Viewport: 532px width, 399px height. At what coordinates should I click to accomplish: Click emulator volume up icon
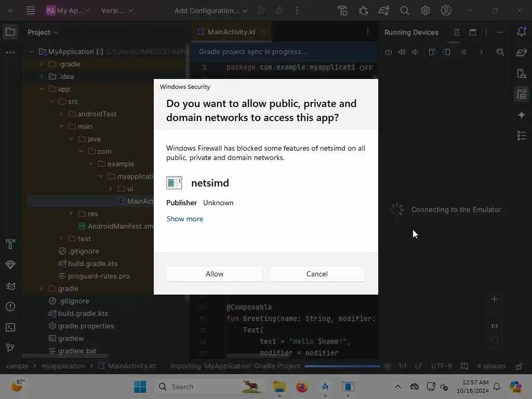point(402,52)
